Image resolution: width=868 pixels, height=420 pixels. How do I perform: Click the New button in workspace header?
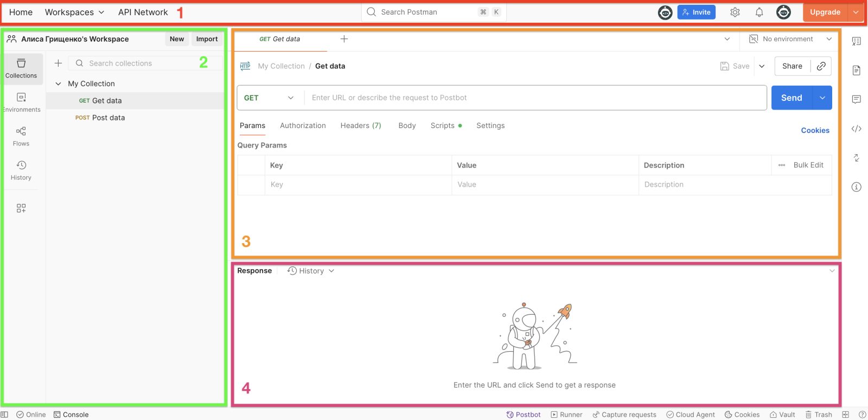click(x=177, y=39)
